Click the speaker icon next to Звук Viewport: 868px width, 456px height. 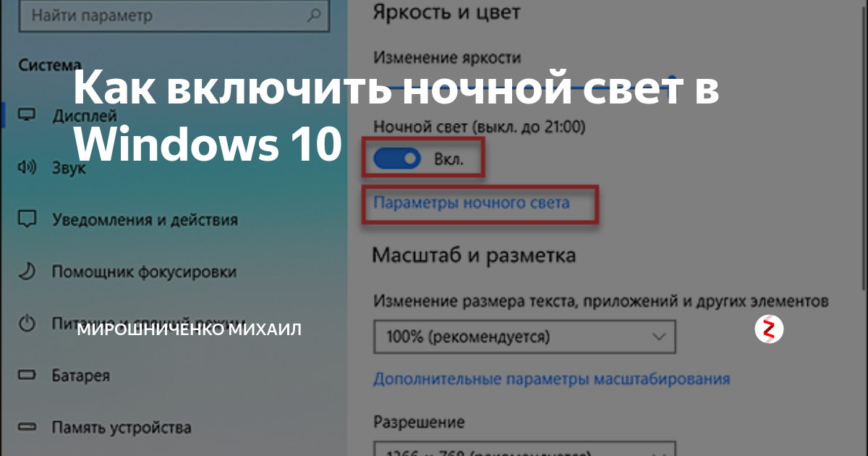28,167
